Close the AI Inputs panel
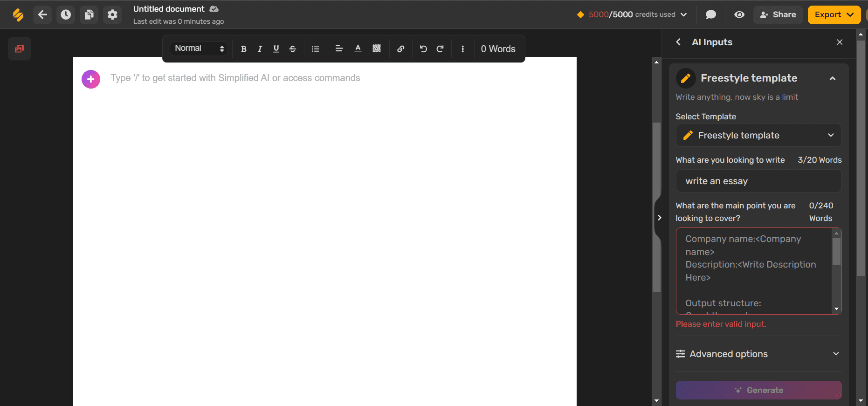This screenshot has height=406, width=868. [840, 42]
